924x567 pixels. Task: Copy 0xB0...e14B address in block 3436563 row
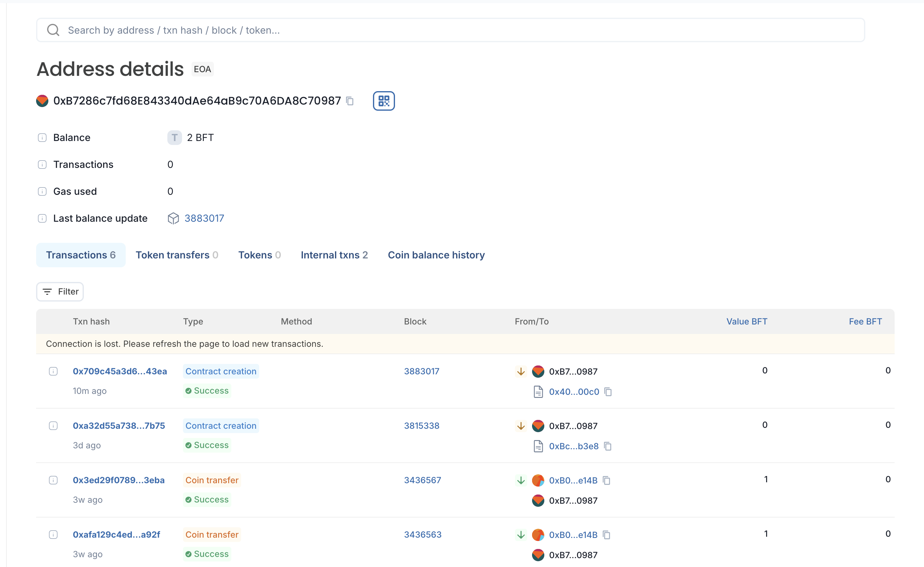[x=607, y=535]
